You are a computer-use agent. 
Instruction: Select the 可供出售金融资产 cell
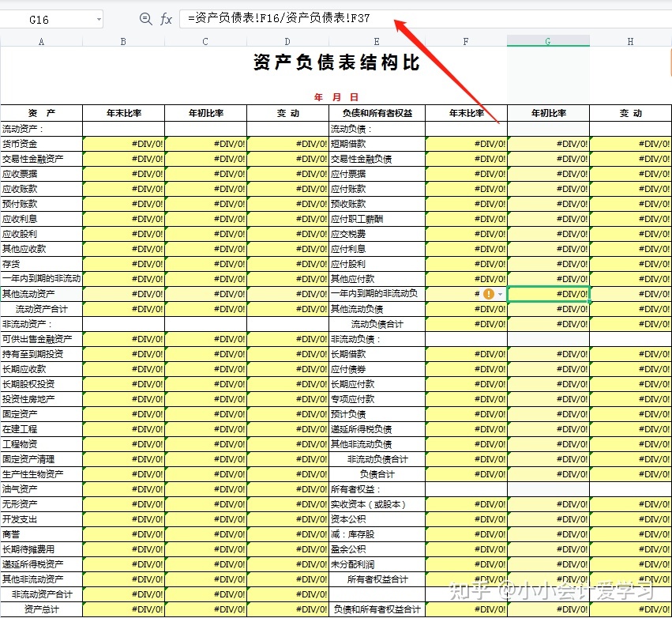[x=41, y=339]
